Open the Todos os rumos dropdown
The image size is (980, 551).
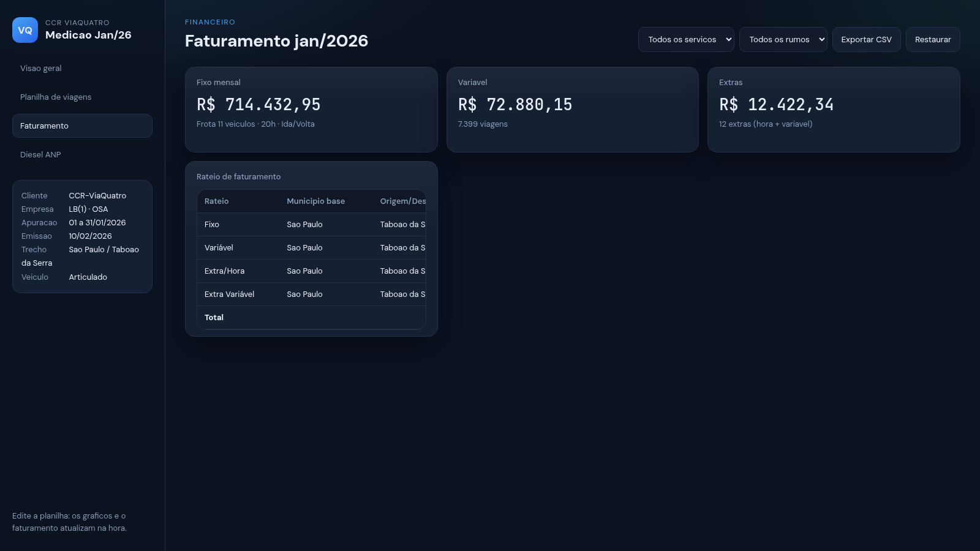point(783,40)
